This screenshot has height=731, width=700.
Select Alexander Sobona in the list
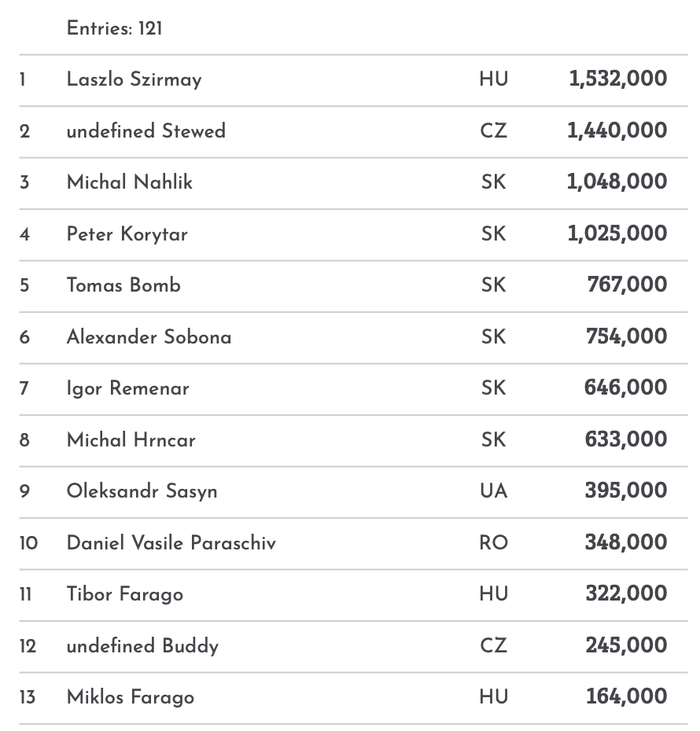click(x=149, y=337)
